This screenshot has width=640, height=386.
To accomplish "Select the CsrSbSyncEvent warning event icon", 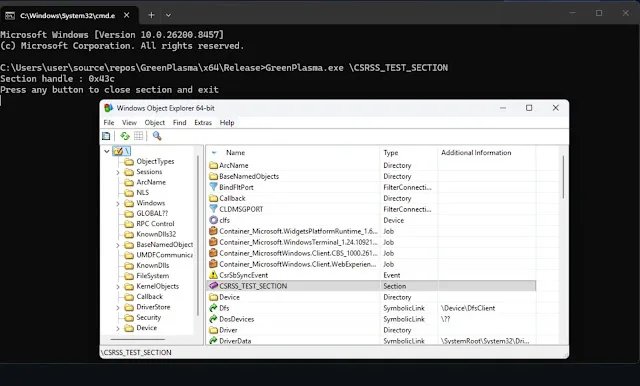I will click(x=213, y=275).
